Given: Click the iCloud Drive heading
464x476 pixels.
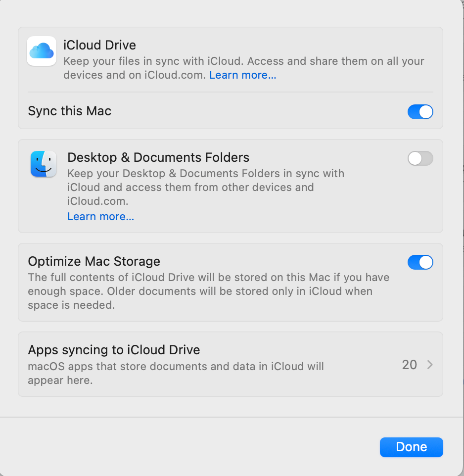Looking at the screenshot, I should click(99, 45).
